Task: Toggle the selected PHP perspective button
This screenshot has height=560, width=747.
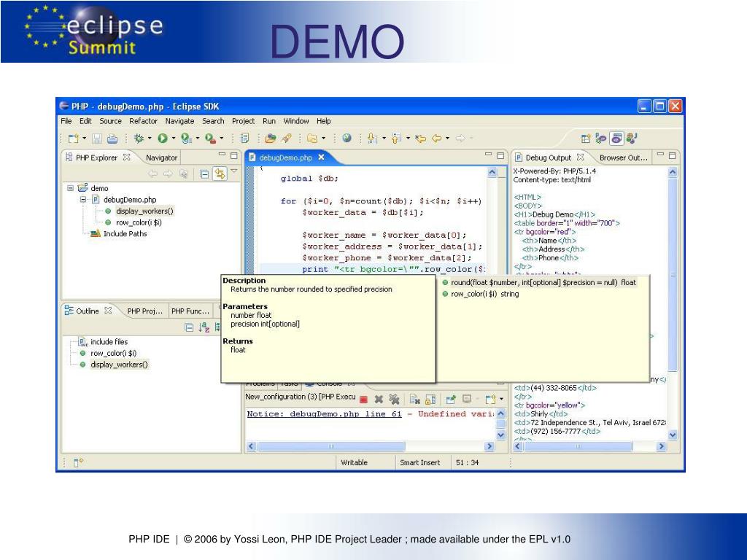Action: 617,139
